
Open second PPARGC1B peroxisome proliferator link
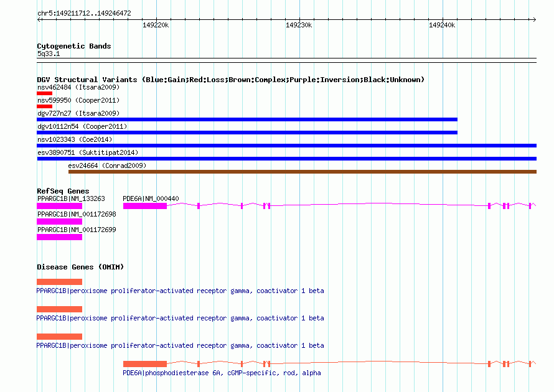click(180, 318)
